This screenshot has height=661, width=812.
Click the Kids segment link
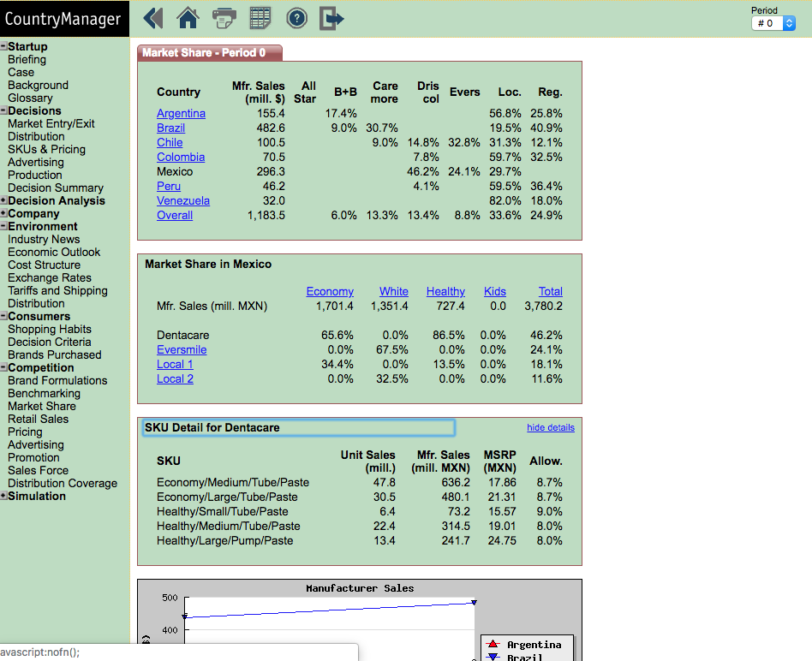[494, 291]
